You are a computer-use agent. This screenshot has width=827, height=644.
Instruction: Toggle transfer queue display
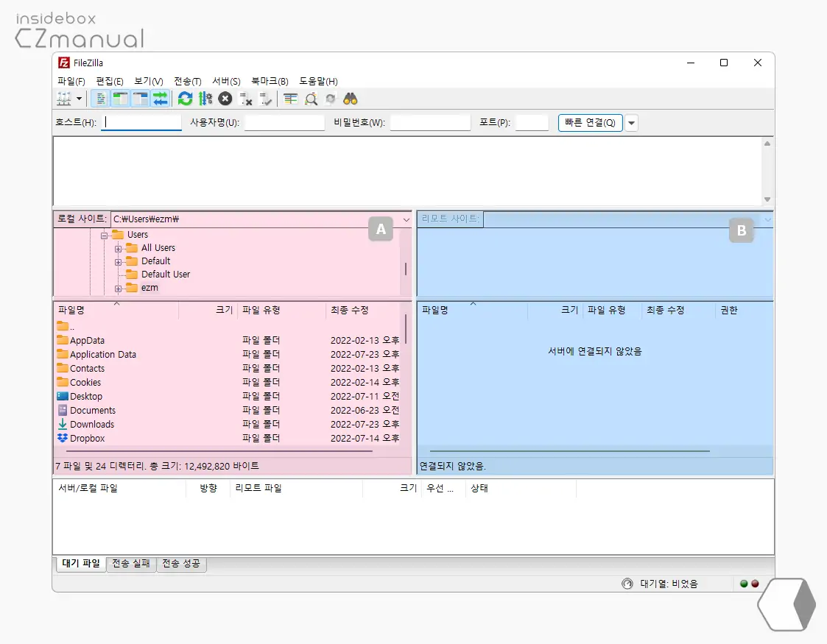(x=161, y=99)
